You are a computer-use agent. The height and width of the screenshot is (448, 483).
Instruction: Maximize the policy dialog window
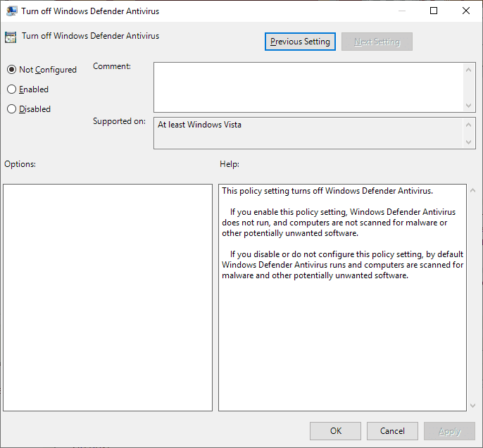(x=434, y=11)
